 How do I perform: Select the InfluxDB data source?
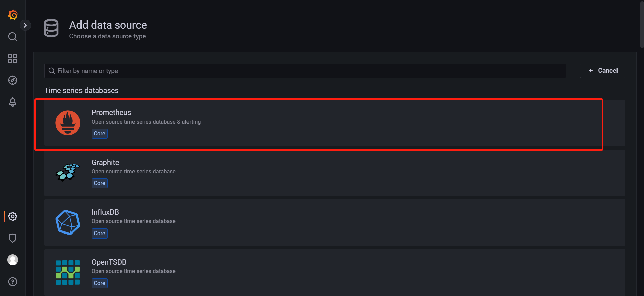point(334,222)
